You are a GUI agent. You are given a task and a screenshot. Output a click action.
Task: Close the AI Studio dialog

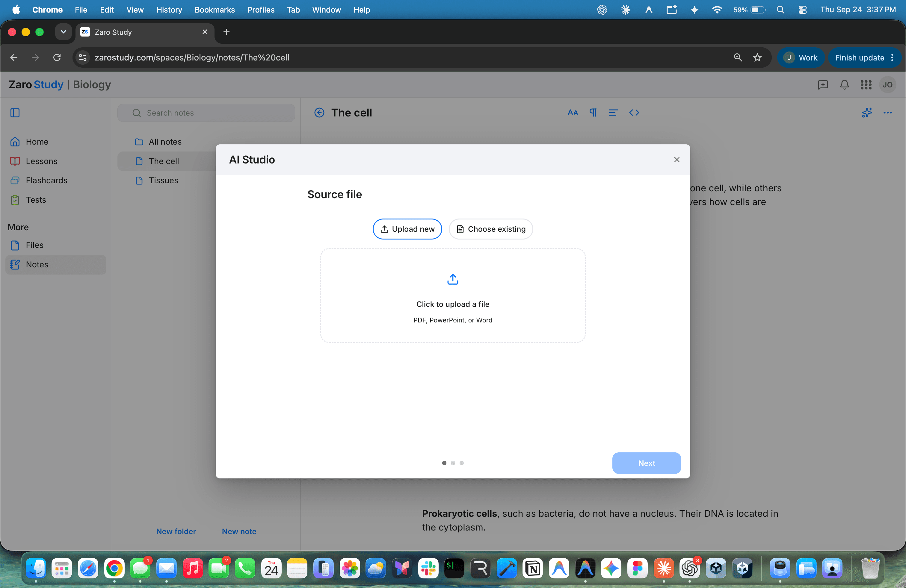[x=677, y=160]
